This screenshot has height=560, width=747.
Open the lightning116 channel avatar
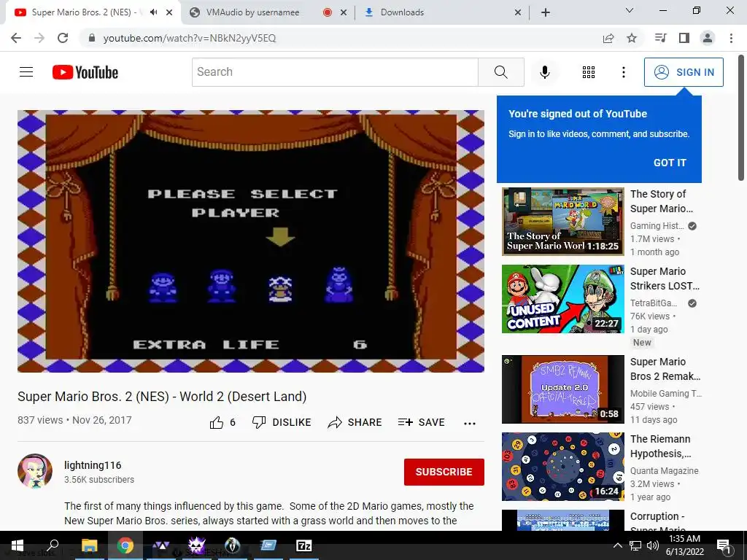click(x=35, y=471)
